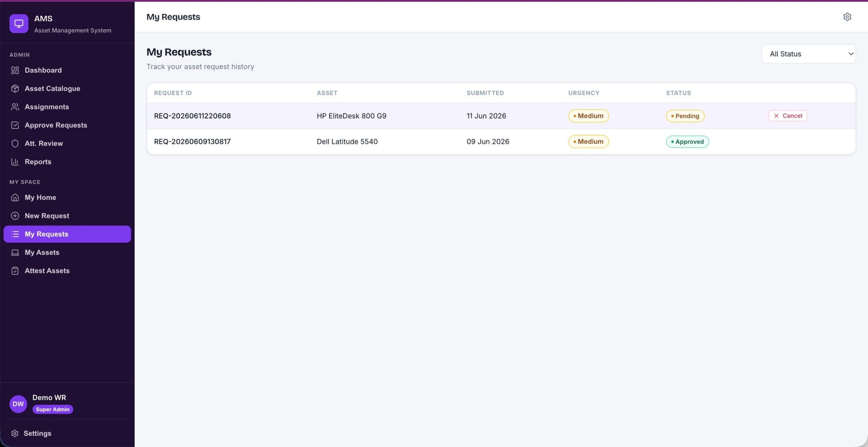Screen dimensions: 868x447
Task: Click the Submitted column header
Action: pyautogui.click(x=485, y=93)
